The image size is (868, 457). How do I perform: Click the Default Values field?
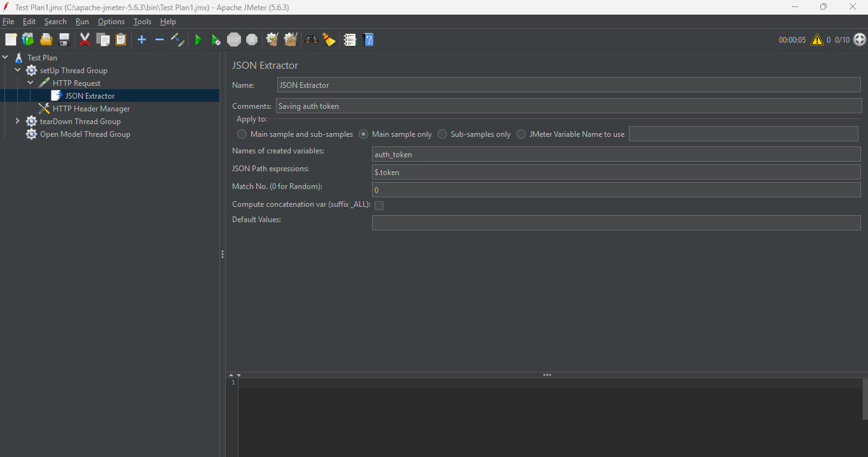point(616,223)
